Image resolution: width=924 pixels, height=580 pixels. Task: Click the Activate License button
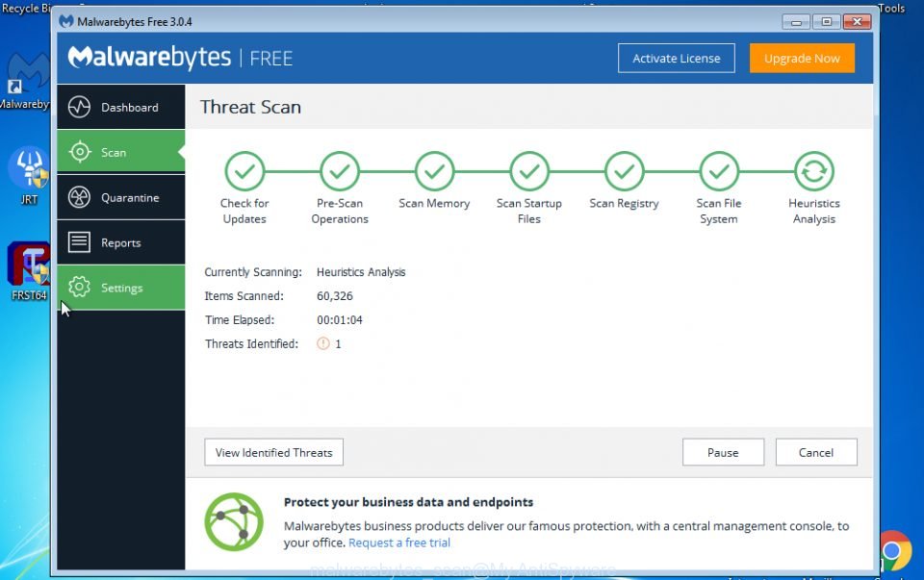coord(676,58)
